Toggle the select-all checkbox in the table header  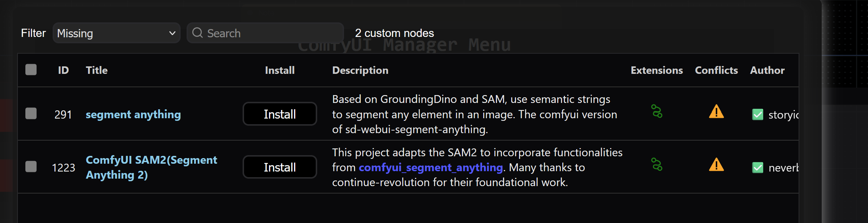pyautogui.click(x=30, y=69)
